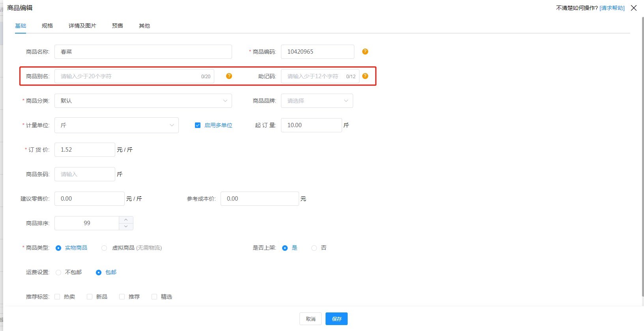
Task: Open the 详情及图片 tab
Action: pos(82,26)
